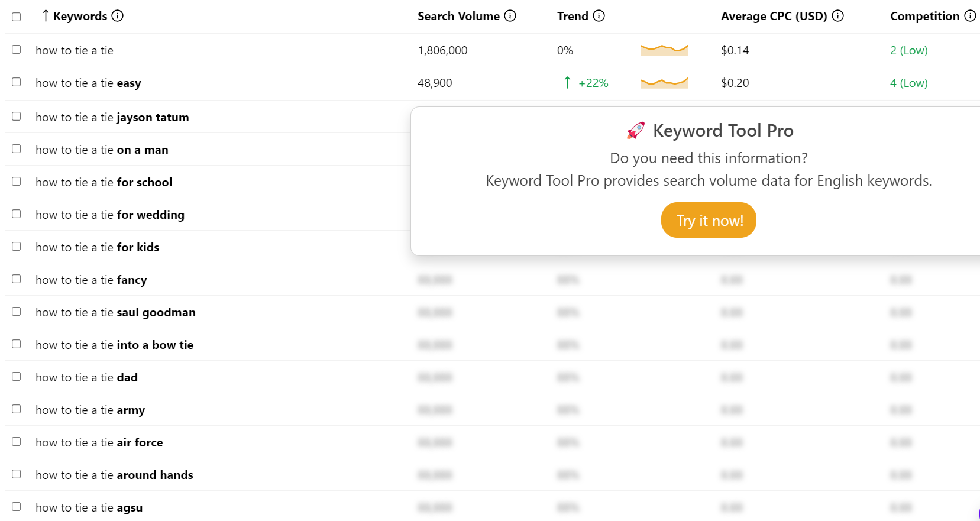Click the $0.20 CPC value

click(735, 83)
